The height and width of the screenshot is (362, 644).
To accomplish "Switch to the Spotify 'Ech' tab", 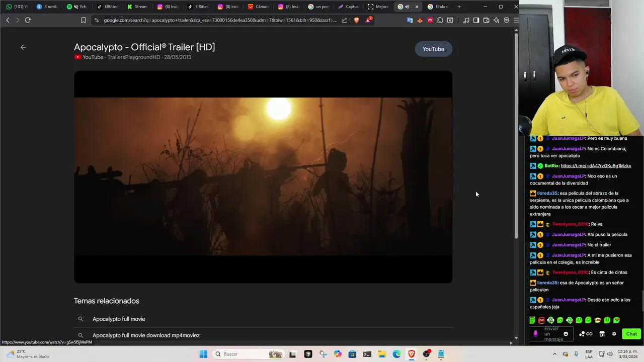I will click(x=77, y=7).
